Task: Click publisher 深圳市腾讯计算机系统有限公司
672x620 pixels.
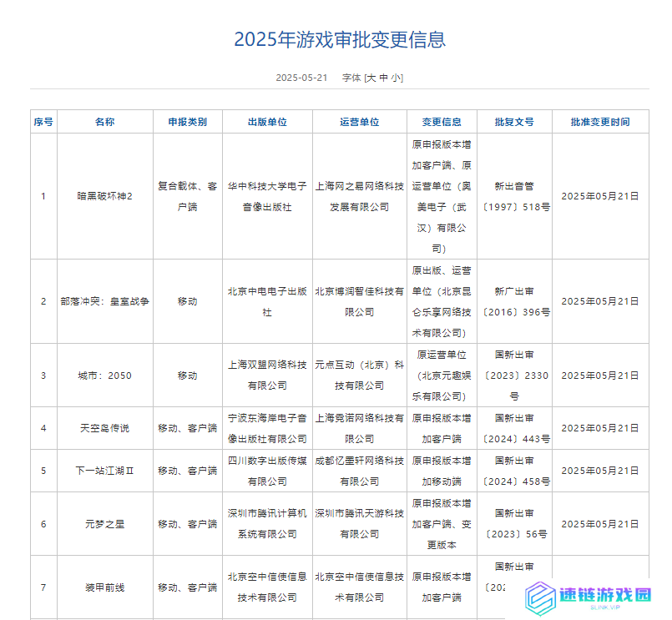Action: click(x=267, y=523)
